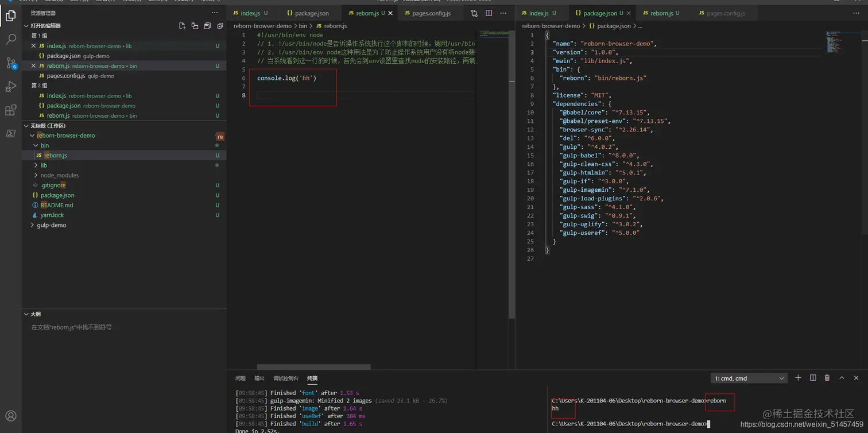Viewport: 868px width, 433px height.
Task: Open yarn.lock in explorer tree
Action: 124,215
